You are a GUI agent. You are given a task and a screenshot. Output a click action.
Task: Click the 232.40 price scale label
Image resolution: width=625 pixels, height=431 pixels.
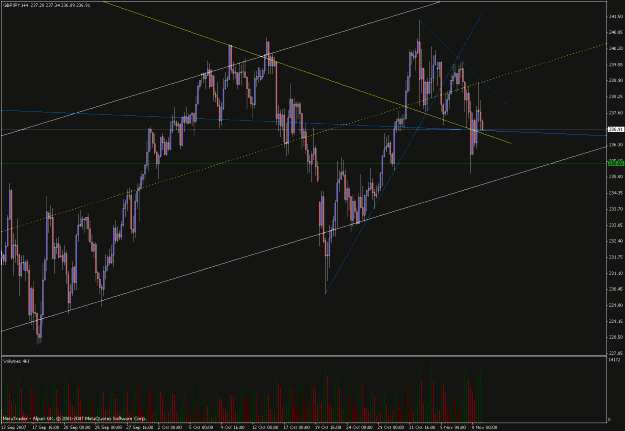pyautogui.click(x=616, y=241)
